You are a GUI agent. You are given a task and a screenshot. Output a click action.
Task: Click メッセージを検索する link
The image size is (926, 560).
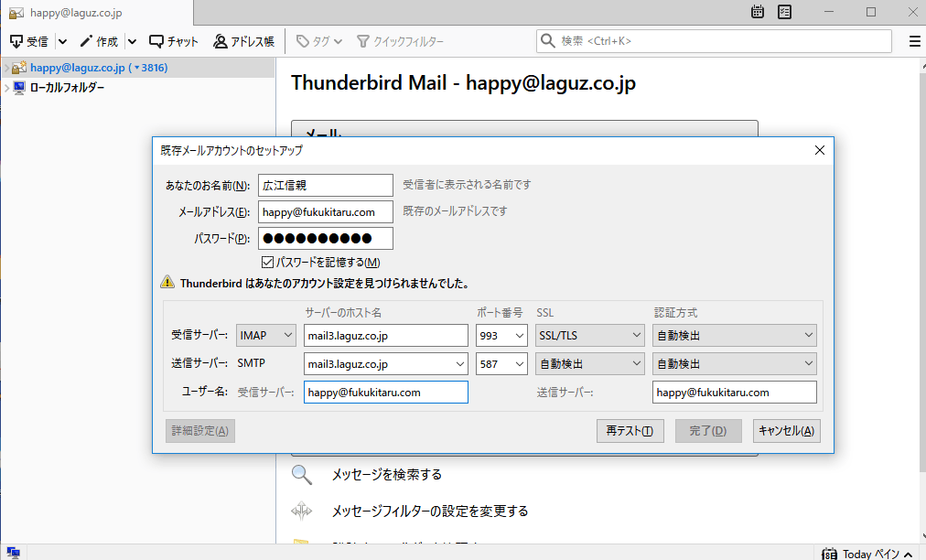(387, 474)
